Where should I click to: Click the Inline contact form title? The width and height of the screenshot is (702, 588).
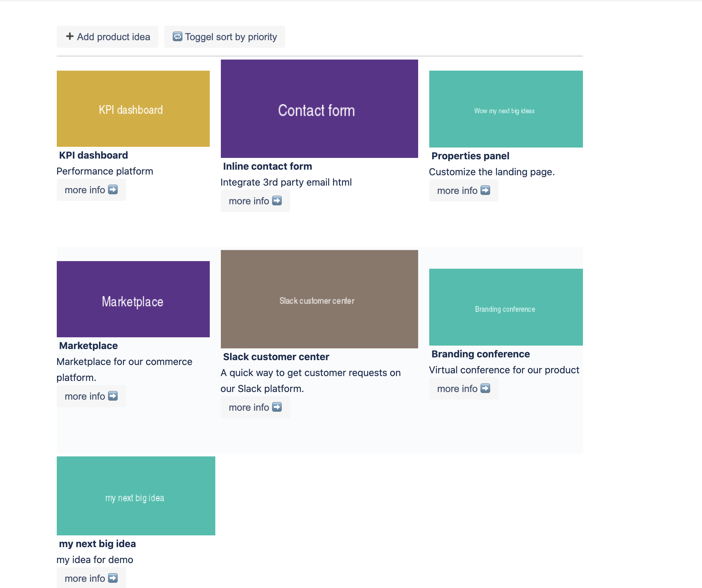[267, 166]
